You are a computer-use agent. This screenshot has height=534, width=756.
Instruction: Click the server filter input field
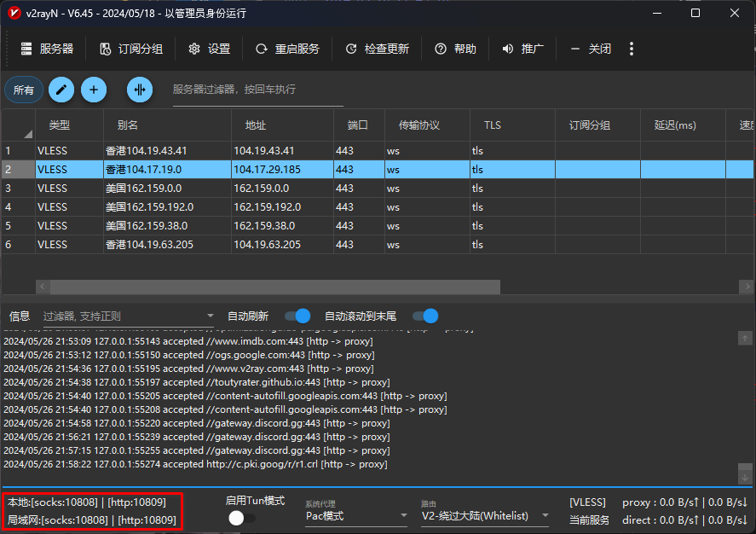coord(257,90)
